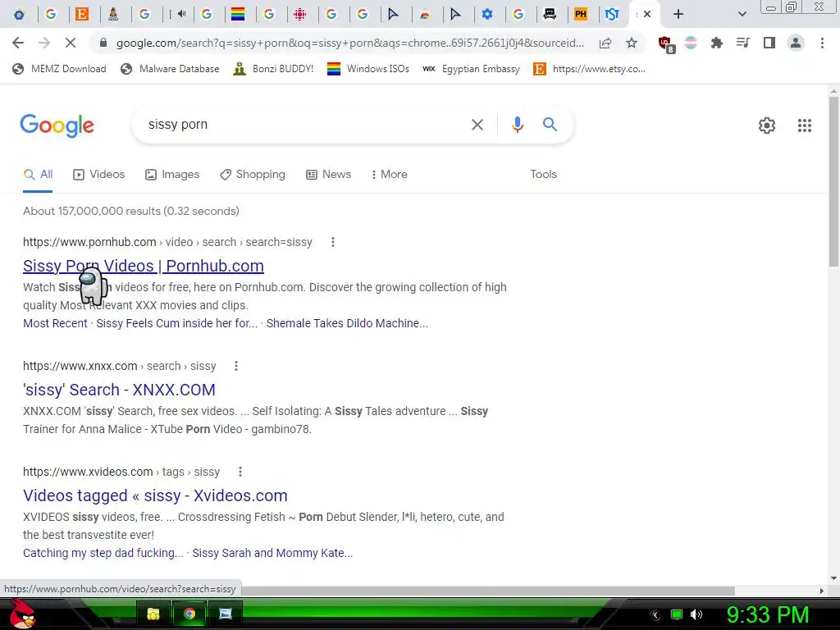Viewport: 840px width, 630px height.
Task: Open the Windows ISOs bookmark
Action: click(x=368, y=69)
